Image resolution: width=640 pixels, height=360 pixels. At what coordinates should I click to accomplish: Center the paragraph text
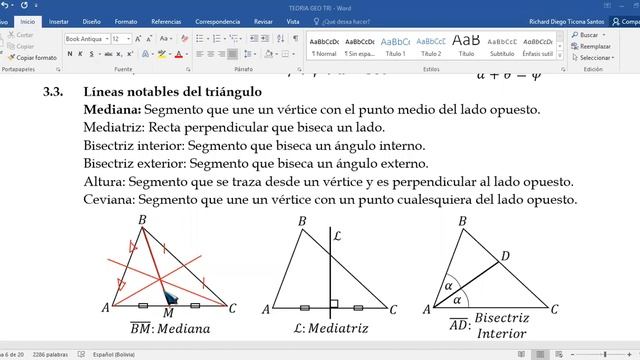211,54
